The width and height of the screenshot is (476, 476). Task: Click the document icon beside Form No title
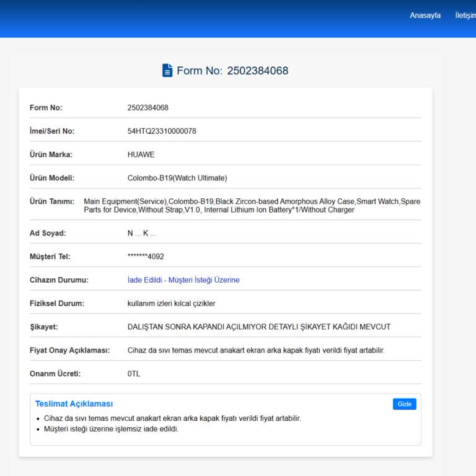point(167,71)
